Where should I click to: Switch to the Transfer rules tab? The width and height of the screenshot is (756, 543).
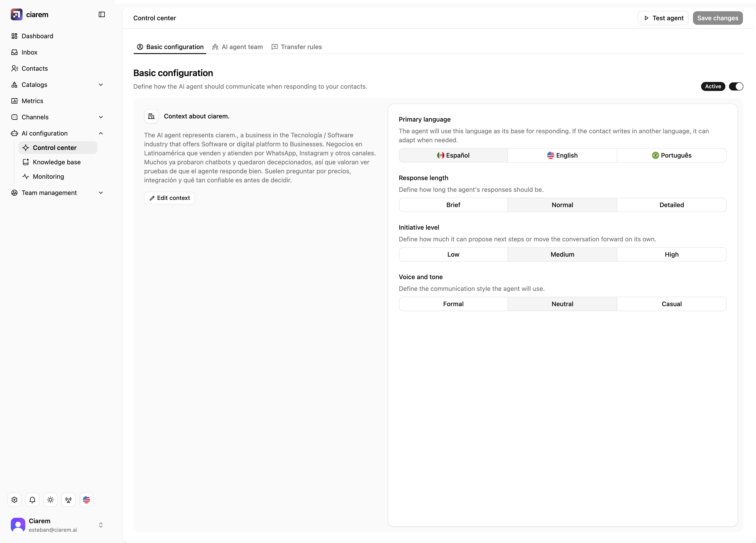pyautogui.click(x=297, y=47)
